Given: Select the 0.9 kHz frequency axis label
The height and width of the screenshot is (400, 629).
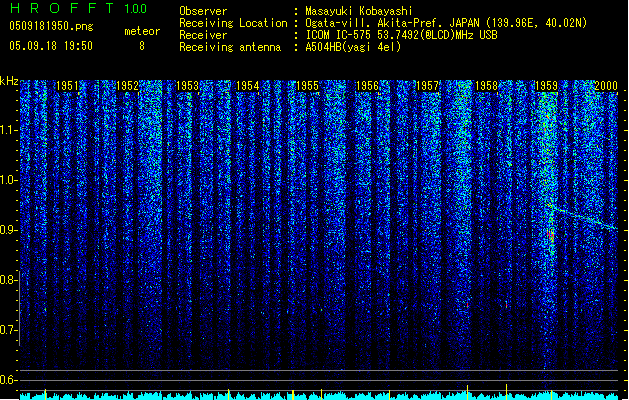Looking at the screenshot, I should [x=9, y=230].
